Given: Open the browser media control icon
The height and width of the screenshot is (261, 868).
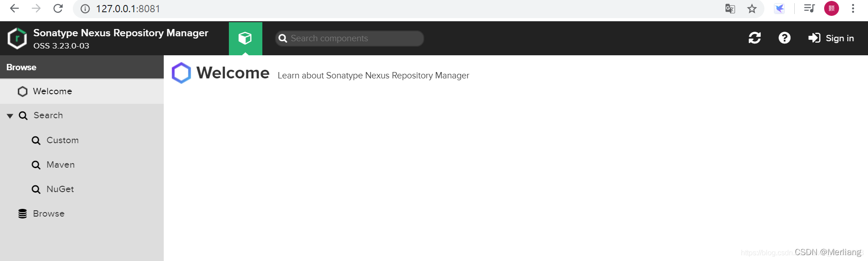Looking at the screenshot, I should [809, 9].
